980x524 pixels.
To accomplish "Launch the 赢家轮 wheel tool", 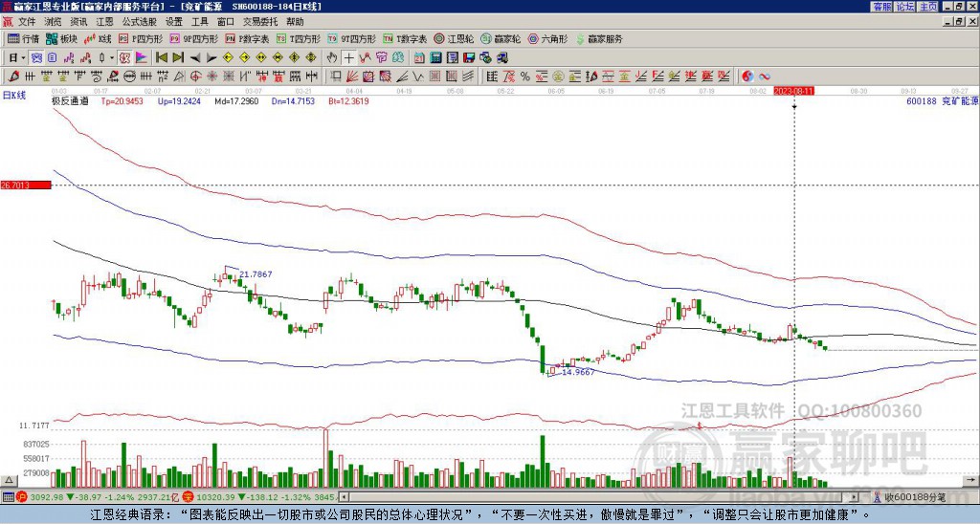I will (501, 38).
